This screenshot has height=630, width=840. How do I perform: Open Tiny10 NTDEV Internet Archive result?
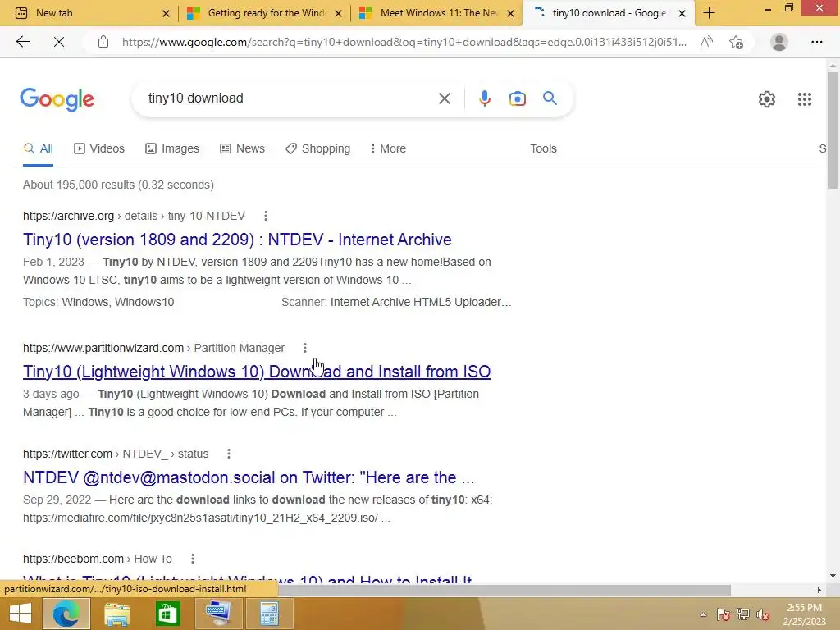click(x=237, y=240)
